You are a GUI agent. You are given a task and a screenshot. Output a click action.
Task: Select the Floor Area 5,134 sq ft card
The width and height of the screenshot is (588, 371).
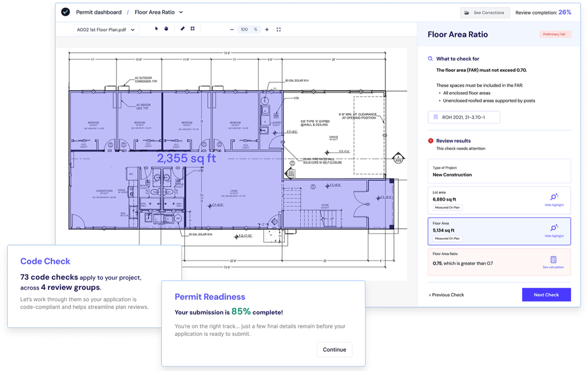click(x=499, y=231)
